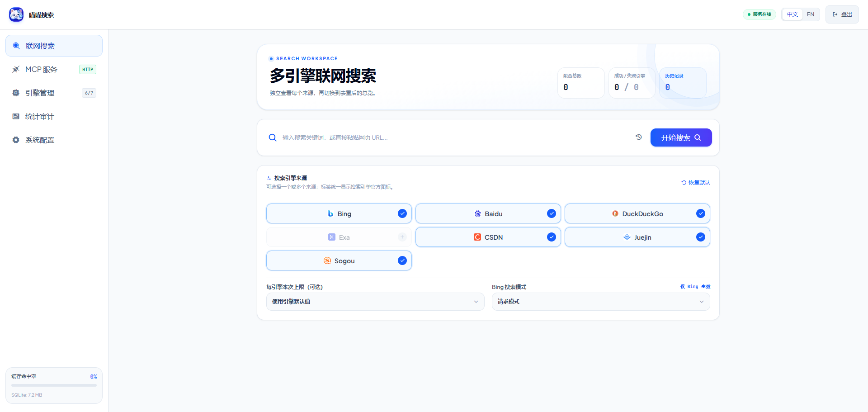Image resolution: width=868 pixels, height=412 pixels.
Task: Click the Baidu paw logo icon
Action: tap(478, 213)
